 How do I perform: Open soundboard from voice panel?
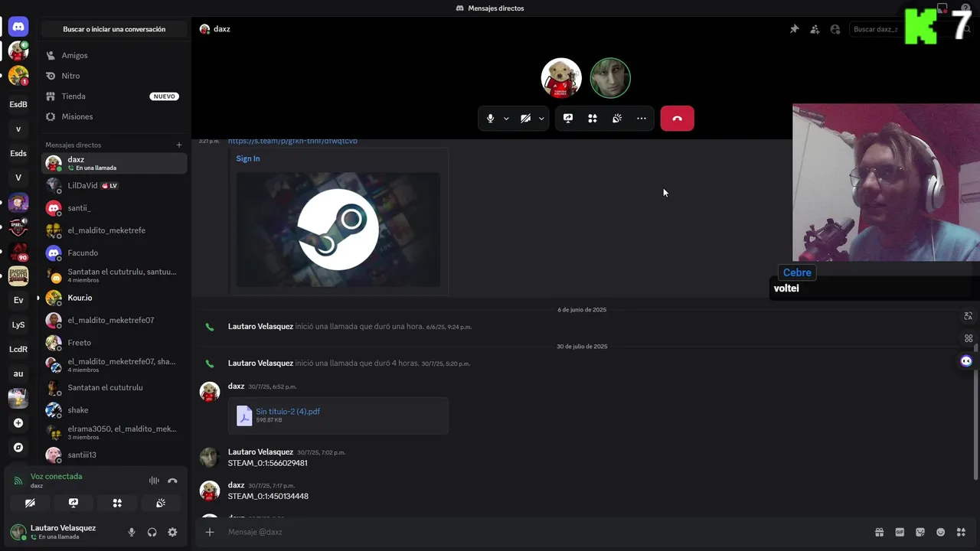[161, 503]
